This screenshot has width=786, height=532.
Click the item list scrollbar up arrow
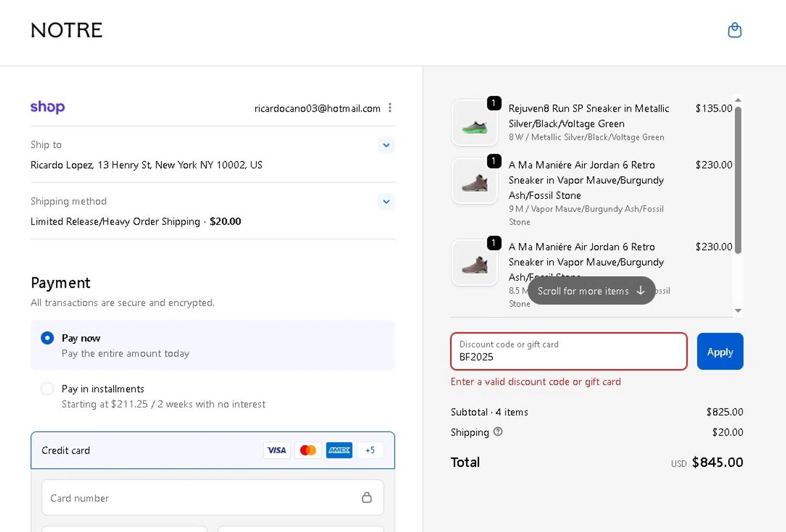coord(738,100)
